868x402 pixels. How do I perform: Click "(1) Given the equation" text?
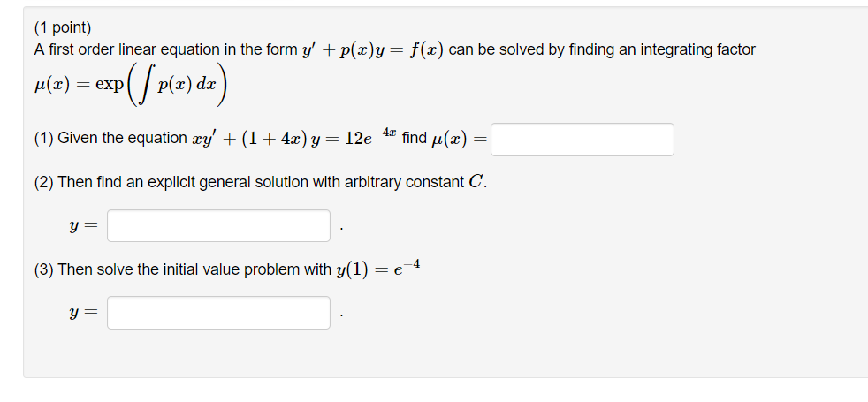pos(110,138)
